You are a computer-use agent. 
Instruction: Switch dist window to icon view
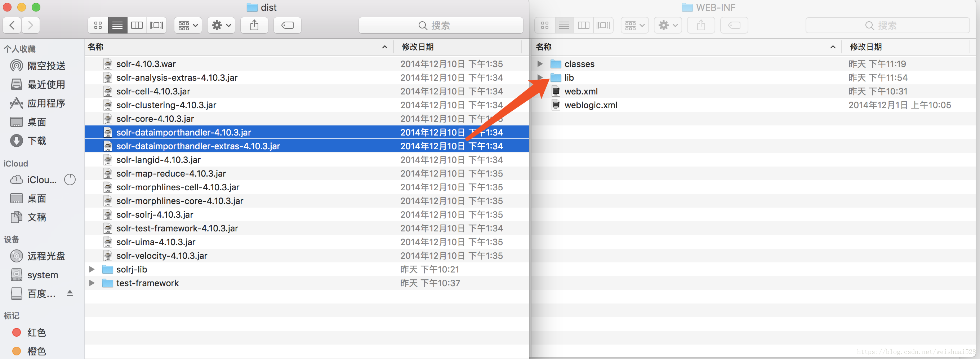click(98, 26)
